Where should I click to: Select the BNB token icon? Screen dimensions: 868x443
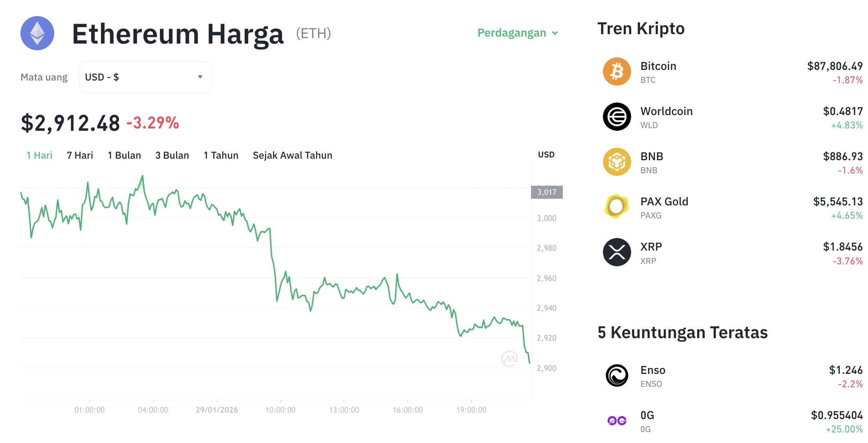[616, 161]
